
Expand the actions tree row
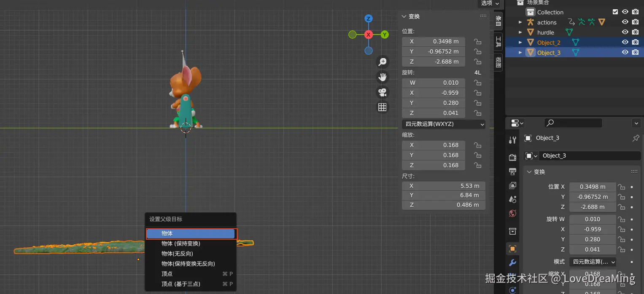[x=520, y=22]
